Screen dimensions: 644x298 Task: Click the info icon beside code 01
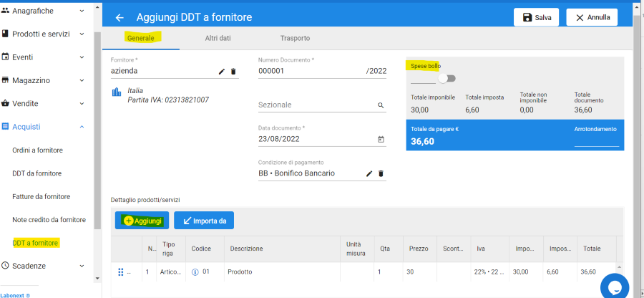point(195,271)
